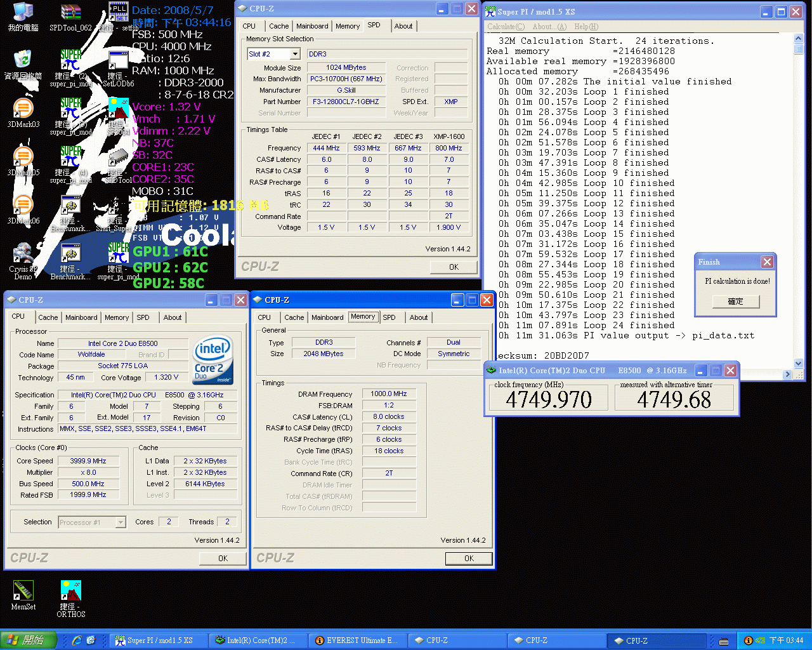Screen dimensions: 812x650
Task: Click the Intel Core 2 Duo E8500 name
Action: [123, 343]
